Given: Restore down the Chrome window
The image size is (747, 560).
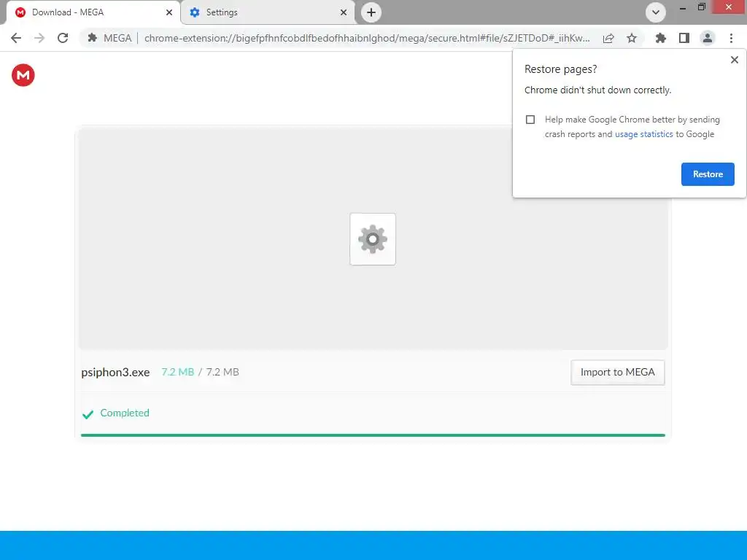Looking at the screenshot, I should click(701, 7).
